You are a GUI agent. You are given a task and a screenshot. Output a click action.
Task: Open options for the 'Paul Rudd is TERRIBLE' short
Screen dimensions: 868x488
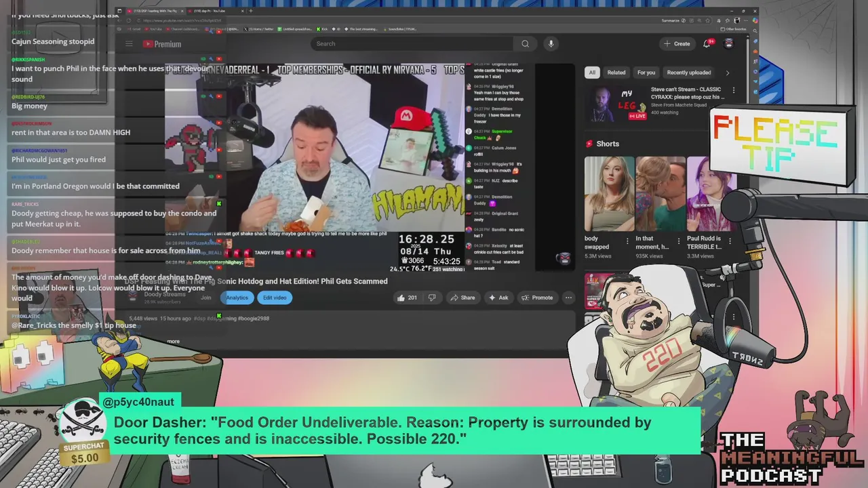click(730, 241)
